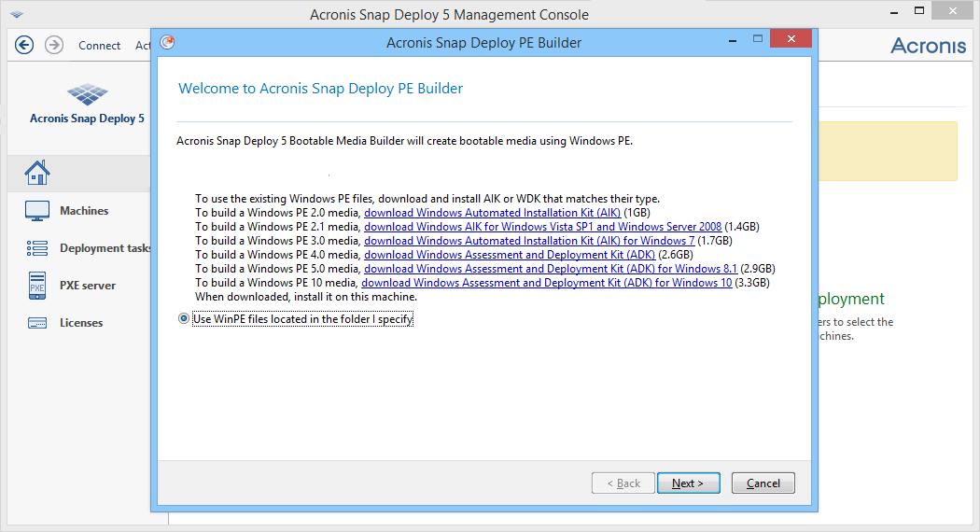This screenshot has width=980, height=532.
Task: Click the Acronis Snap Deploy 5 logo
Action: (x=87, y=95)
